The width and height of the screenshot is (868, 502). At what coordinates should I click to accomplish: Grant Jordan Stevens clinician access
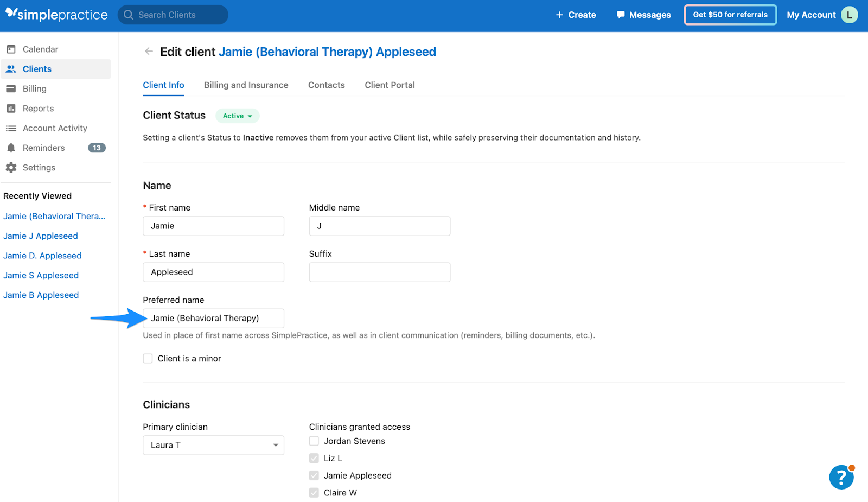[314, 441]
